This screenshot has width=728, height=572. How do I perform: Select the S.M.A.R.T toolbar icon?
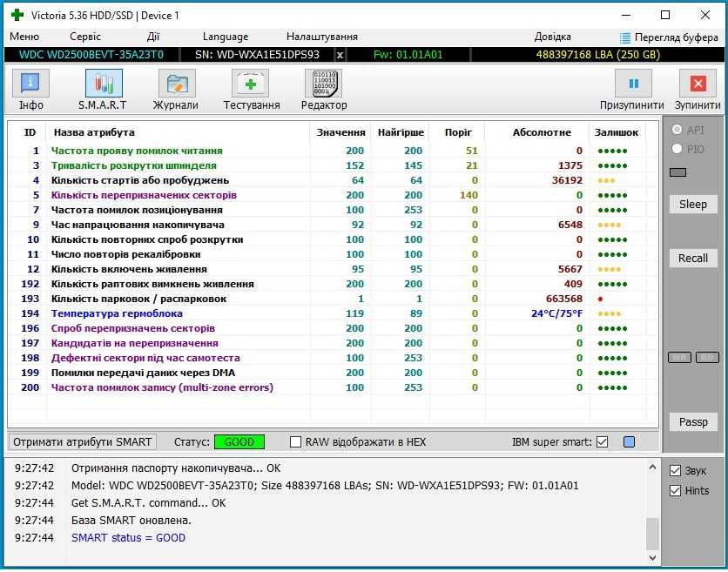[x=104, y=84]
